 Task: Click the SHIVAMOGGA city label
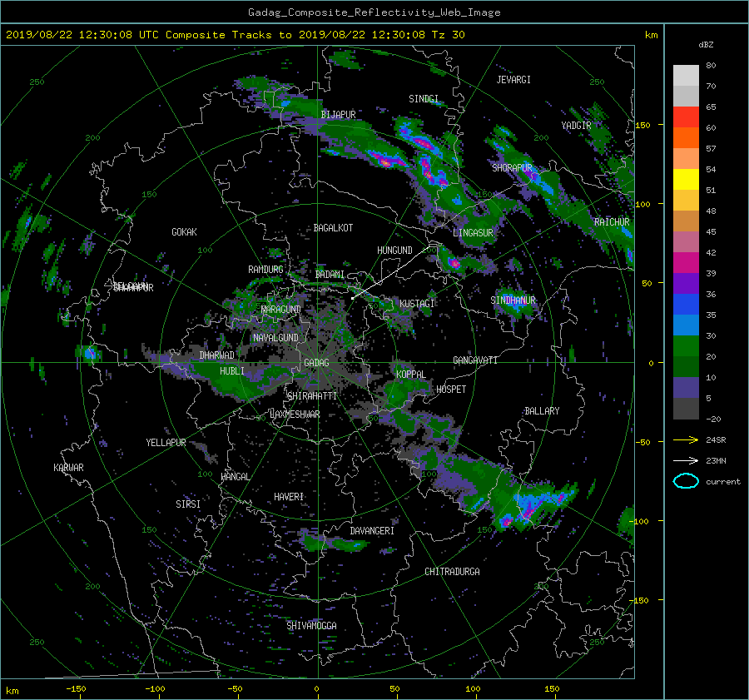coord(311,625)
